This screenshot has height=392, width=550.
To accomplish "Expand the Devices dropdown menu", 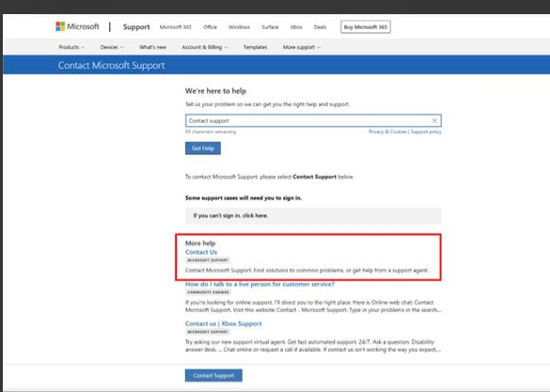I will coord(112,47).
